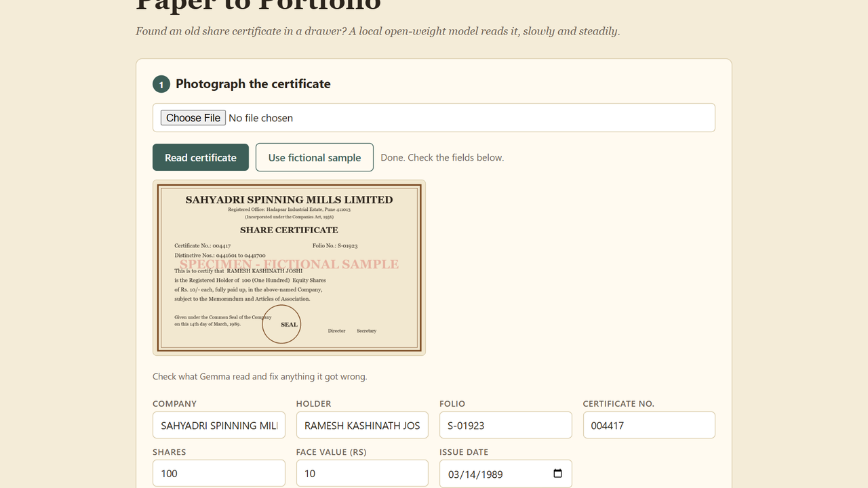
Task: Click the Folio input field
Action: (x=506, y=426)
